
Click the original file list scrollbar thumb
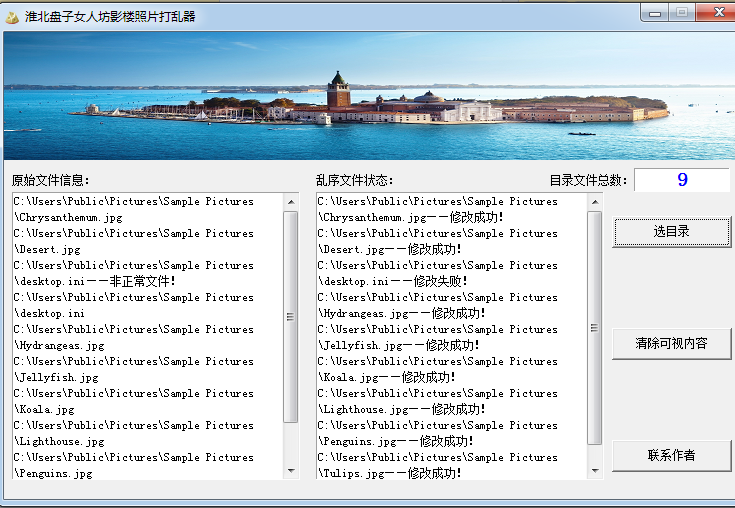291,317
